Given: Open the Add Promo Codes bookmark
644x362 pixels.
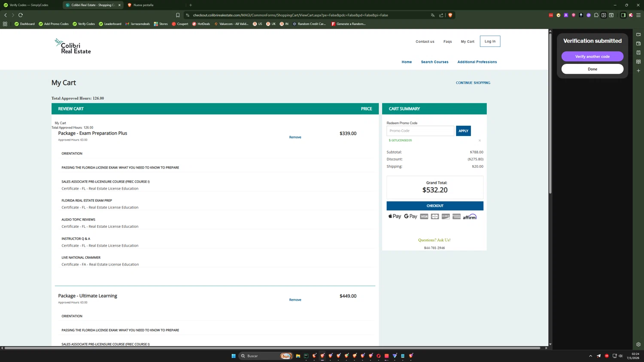Looking at the screenshot, I should (54, 24).
